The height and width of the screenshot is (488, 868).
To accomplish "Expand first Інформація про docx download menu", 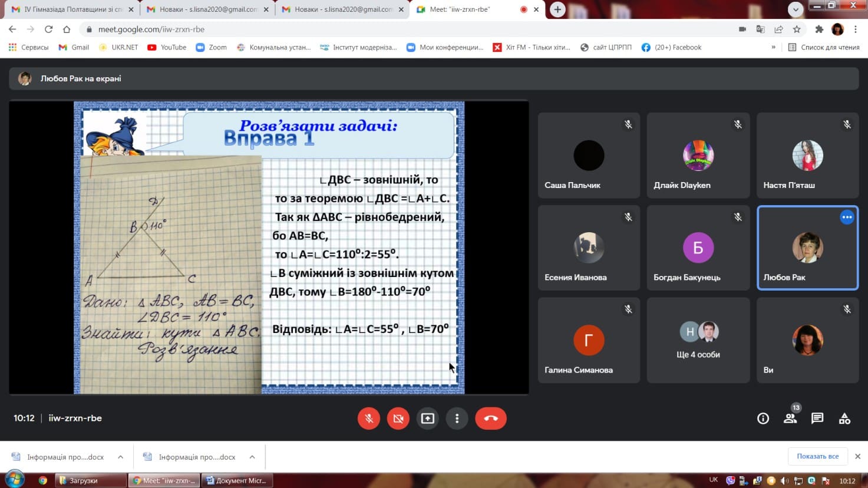I will pos(120,457).
